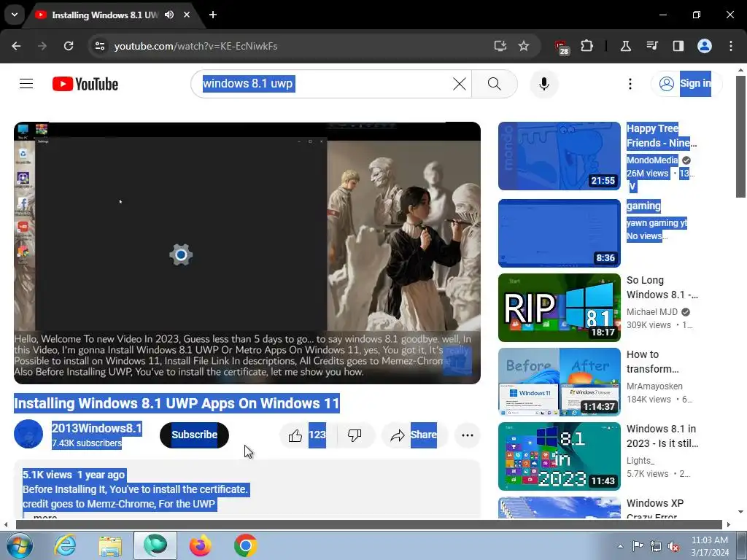
Task: Close the Installing Windows 8.1 UWP tab
Action: 187,15
